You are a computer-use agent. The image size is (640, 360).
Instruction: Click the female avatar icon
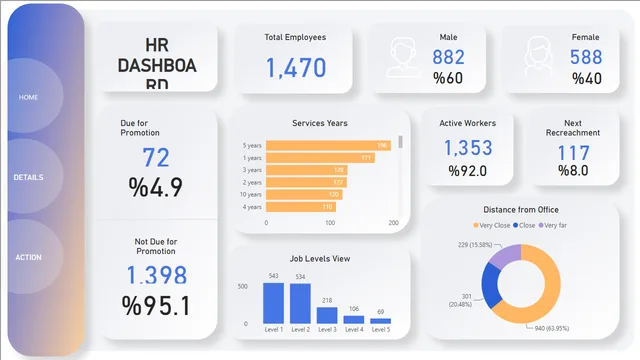tap(539, 56)
